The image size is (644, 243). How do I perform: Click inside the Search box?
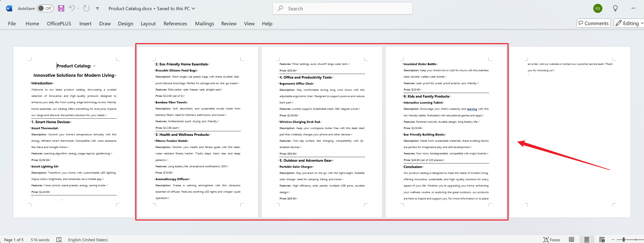point(343,9)
